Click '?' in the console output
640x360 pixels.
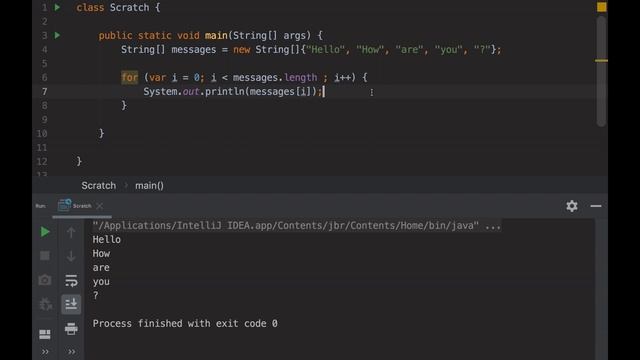(x=96, y=296)
